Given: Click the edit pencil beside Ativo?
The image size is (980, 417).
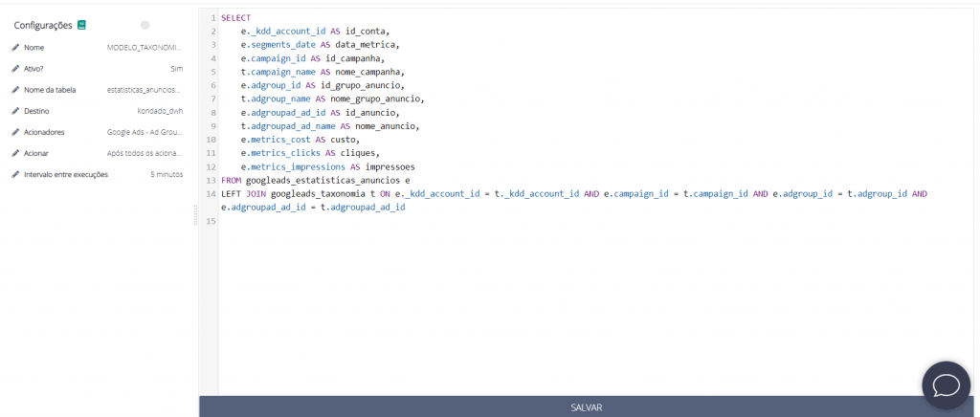Looking at the screenshot, I should 15,69.
